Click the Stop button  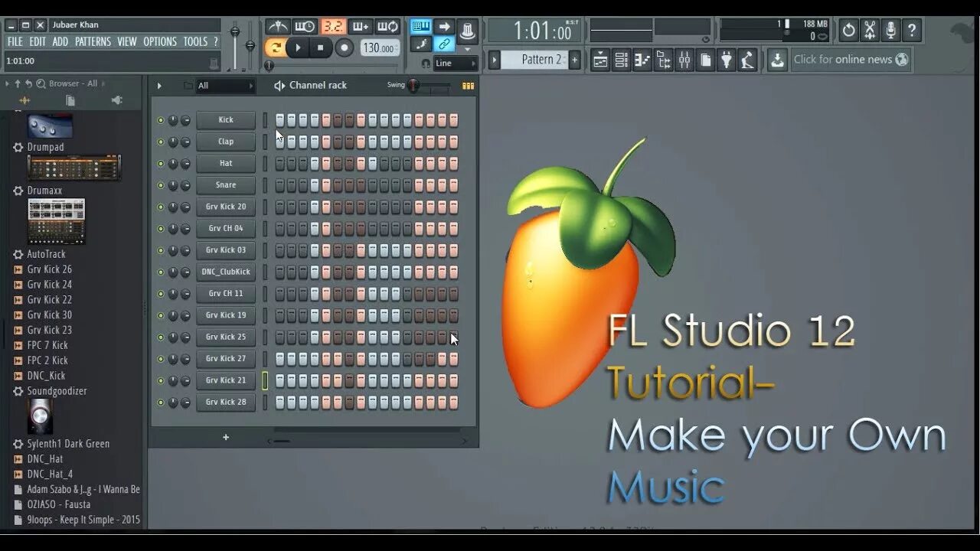pyautogui.click(x=321, y=47)
